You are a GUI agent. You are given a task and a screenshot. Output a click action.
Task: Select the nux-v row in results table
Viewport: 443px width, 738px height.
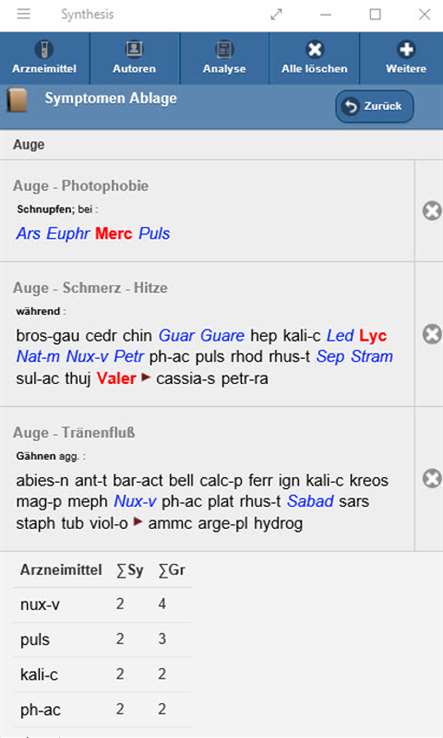pyautogui.click(x=102, y=604)
